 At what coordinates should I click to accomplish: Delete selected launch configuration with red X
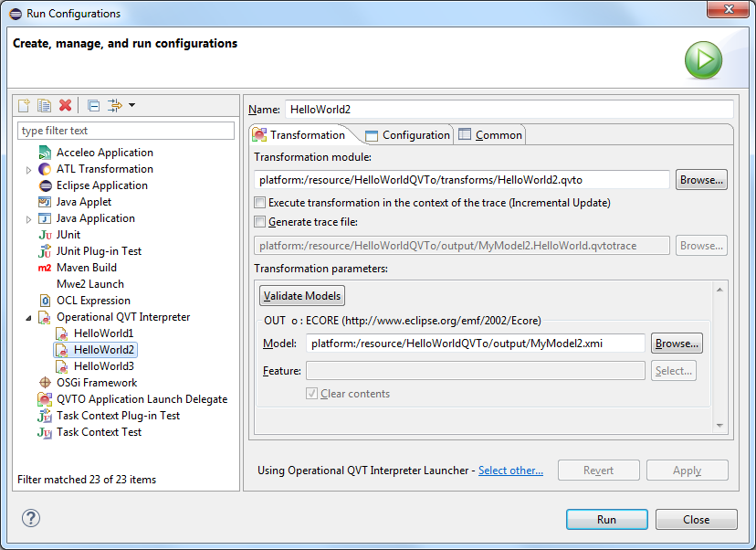click(x=65, y=106)
